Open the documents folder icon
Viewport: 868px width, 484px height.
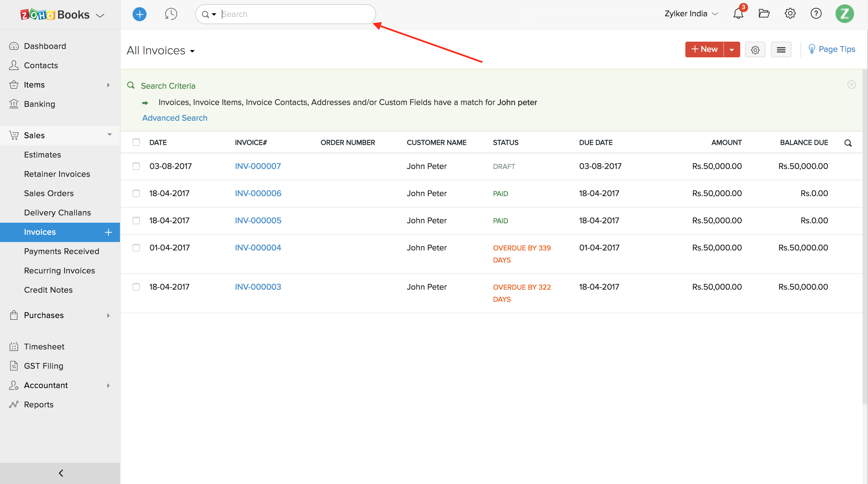(x=764, y=14)
